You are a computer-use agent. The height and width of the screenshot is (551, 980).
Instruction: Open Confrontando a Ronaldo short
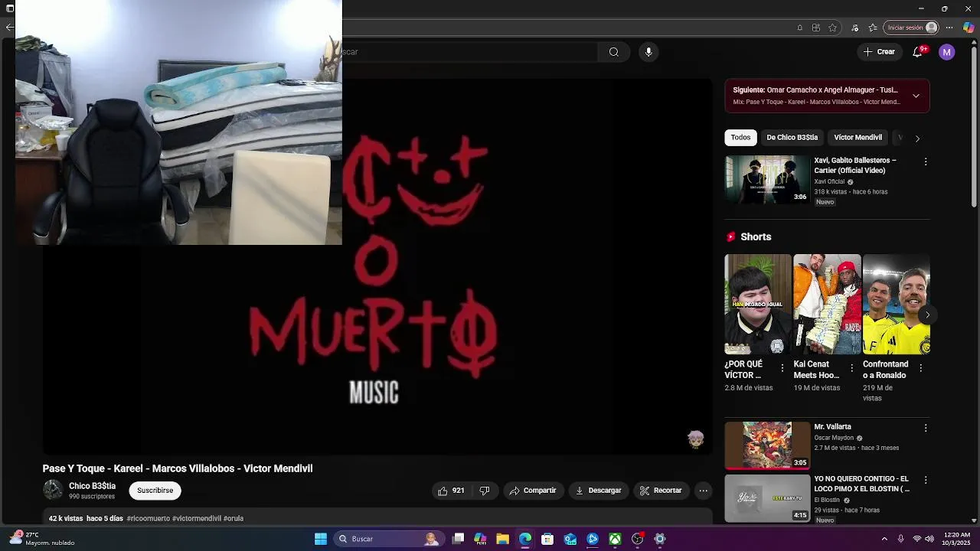coord(896,305)
